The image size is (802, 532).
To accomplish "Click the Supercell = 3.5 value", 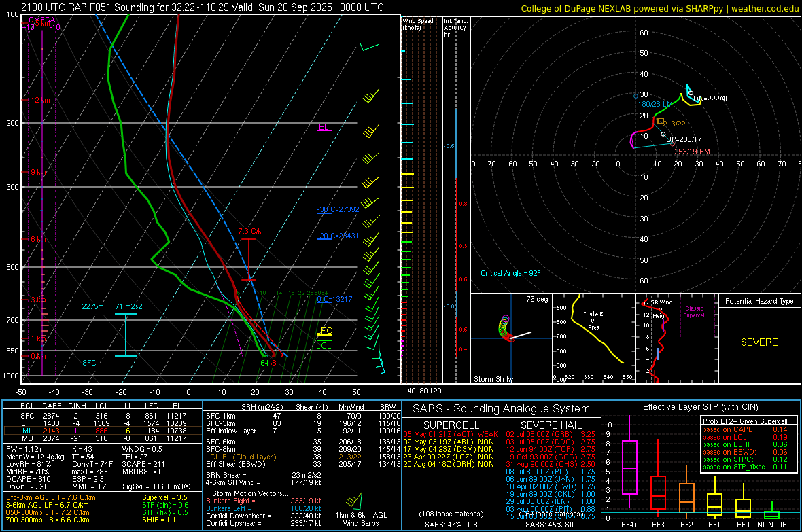I will (x=164, y=497).
